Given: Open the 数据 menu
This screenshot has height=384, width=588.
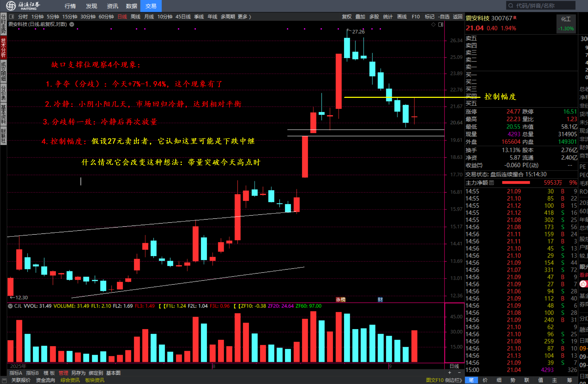Looking at the screenshot, I should (x=131, y=6).
